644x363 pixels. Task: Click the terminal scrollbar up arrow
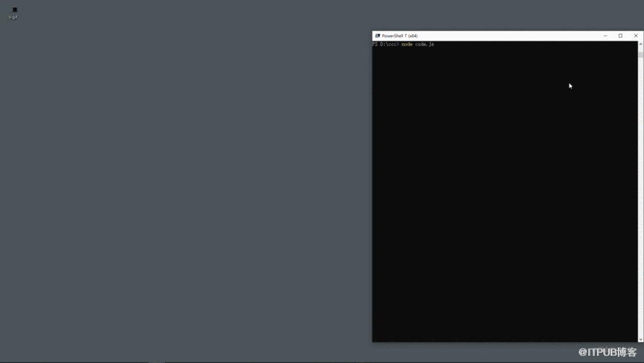tap(640, 43)
